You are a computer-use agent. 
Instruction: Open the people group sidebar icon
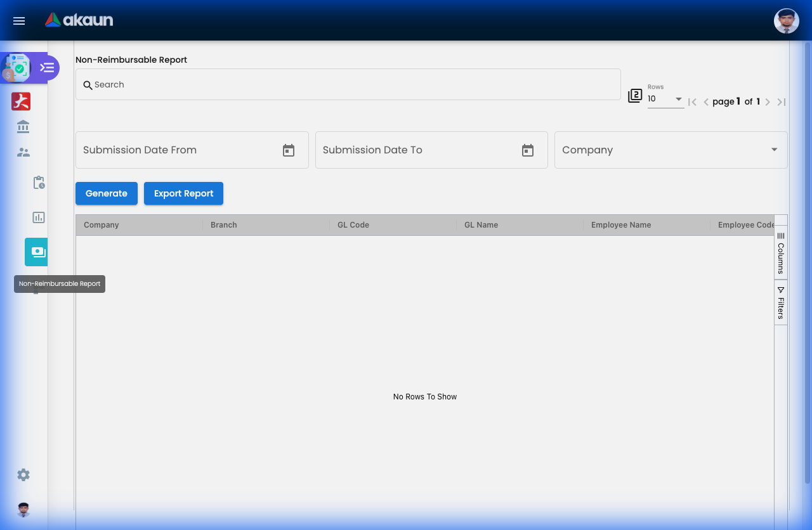pyautogui.click(x=23, y=152)
